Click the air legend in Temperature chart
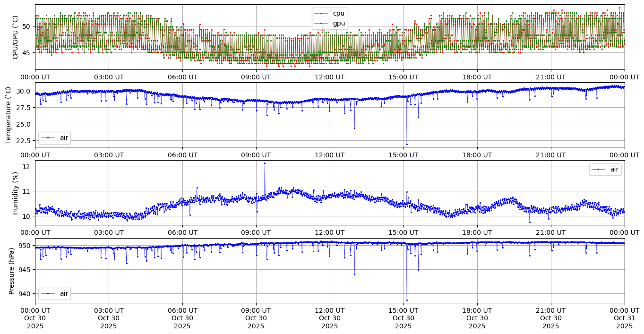 [54, 137]
